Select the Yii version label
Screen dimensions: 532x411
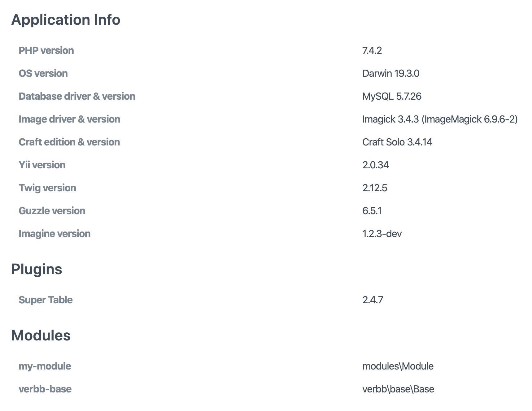(x=42, y=165)
